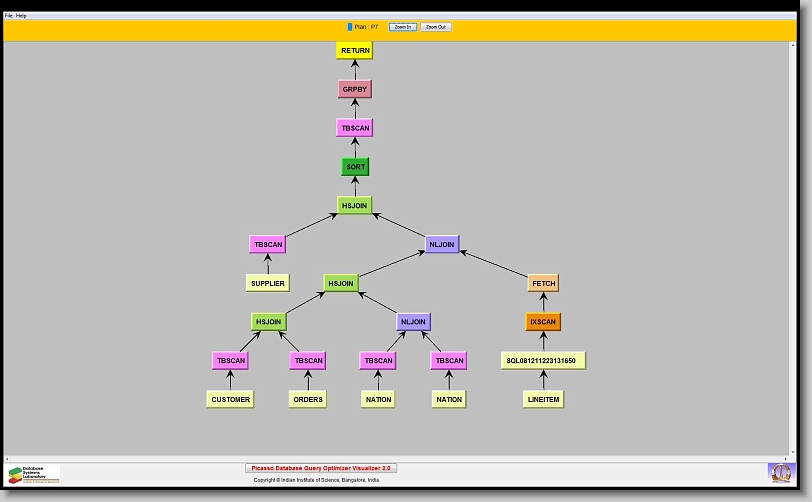Click the Zoom In button

(402, 27)
